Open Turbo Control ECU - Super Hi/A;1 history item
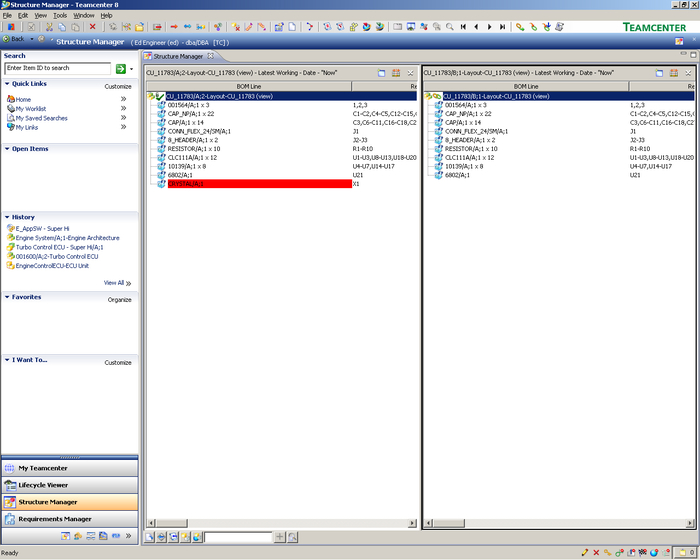The width and height of the screenshot is (700, 560). pyautogui.click(x=59, y=247)
